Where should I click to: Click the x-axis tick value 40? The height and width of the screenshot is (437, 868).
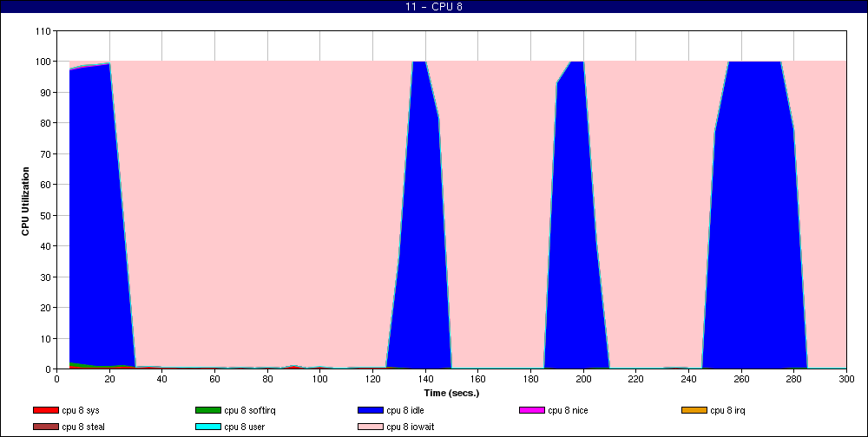[x=162, y=379]
